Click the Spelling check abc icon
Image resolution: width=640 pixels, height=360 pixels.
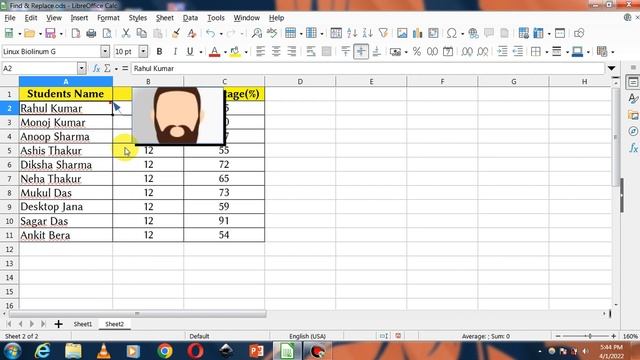point(272,33)
